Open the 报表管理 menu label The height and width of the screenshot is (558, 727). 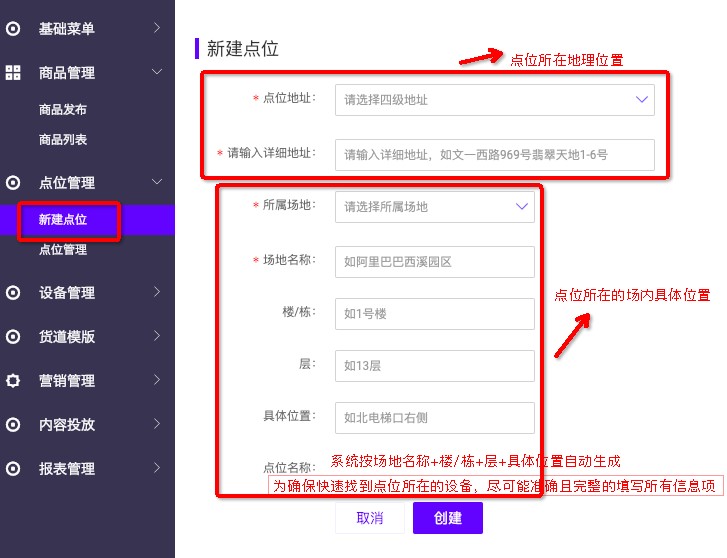tap(67, 468)
